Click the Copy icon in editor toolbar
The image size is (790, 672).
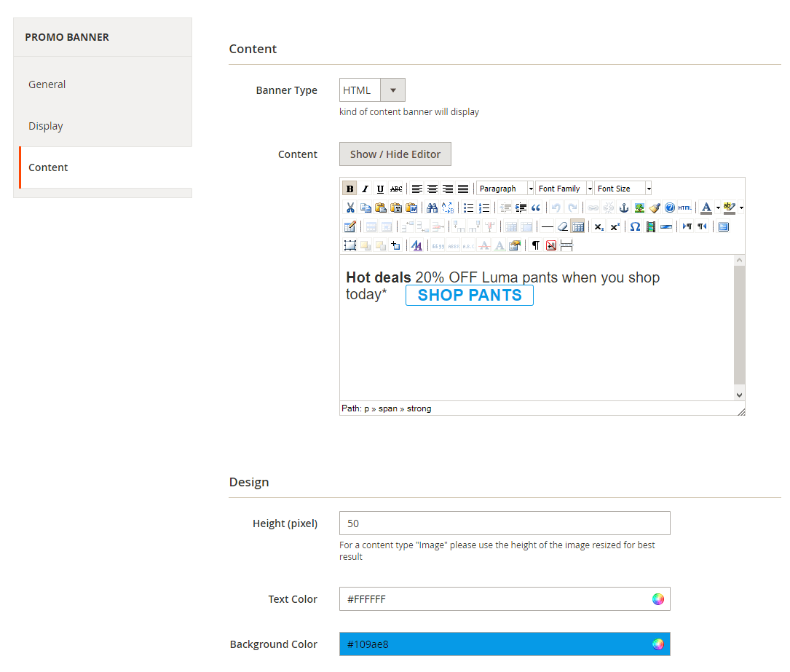(x=366, y=207)
